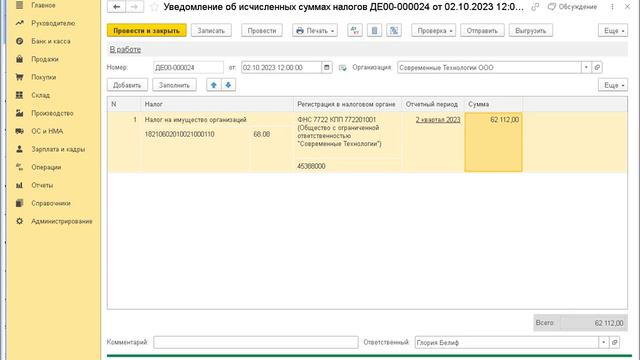640x360 pixels.
Task: Copy link to document with chain icon
Action: [x=535, y=7]
